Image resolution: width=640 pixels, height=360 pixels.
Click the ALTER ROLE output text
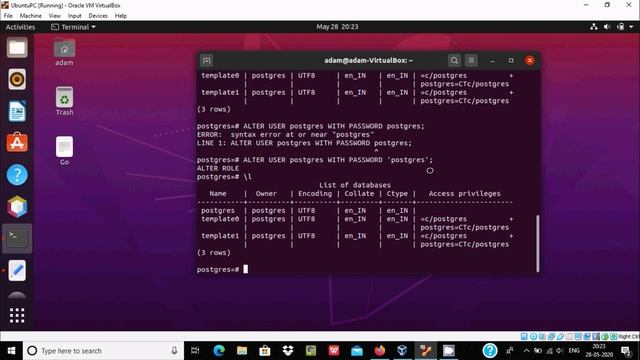(x=218, y=168)
